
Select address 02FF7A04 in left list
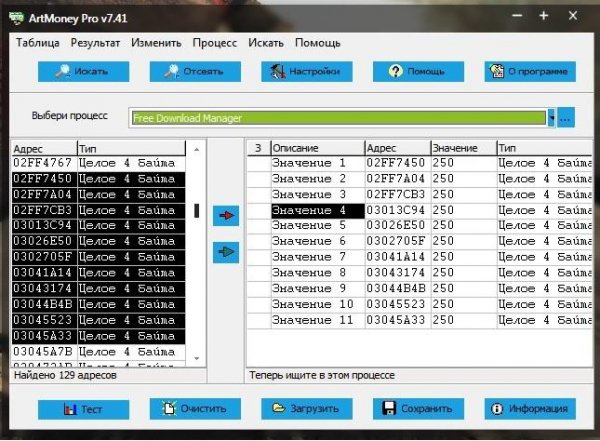pyautogui.click(x=42, y=194)
